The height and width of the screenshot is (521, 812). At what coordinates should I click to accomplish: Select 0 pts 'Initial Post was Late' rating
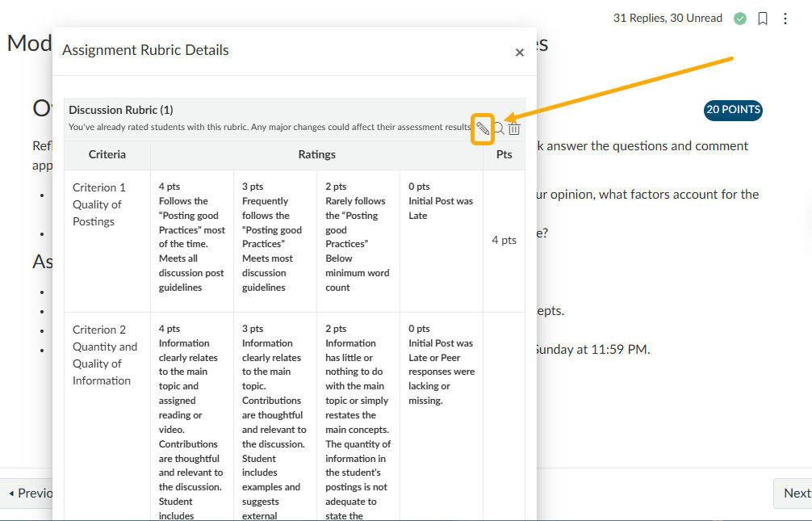tap(441, 202)
